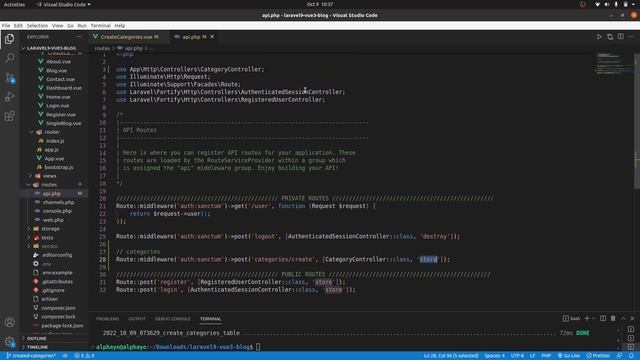Click the Prettier status bar item
The width and height of the screenshot is (640, 360).
click(598, 356)
